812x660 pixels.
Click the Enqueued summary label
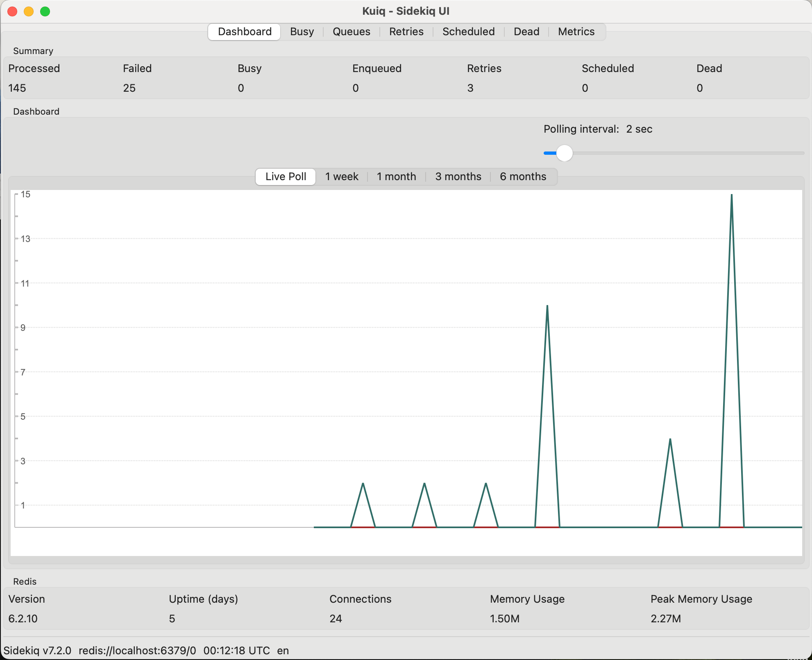(377, 68)
